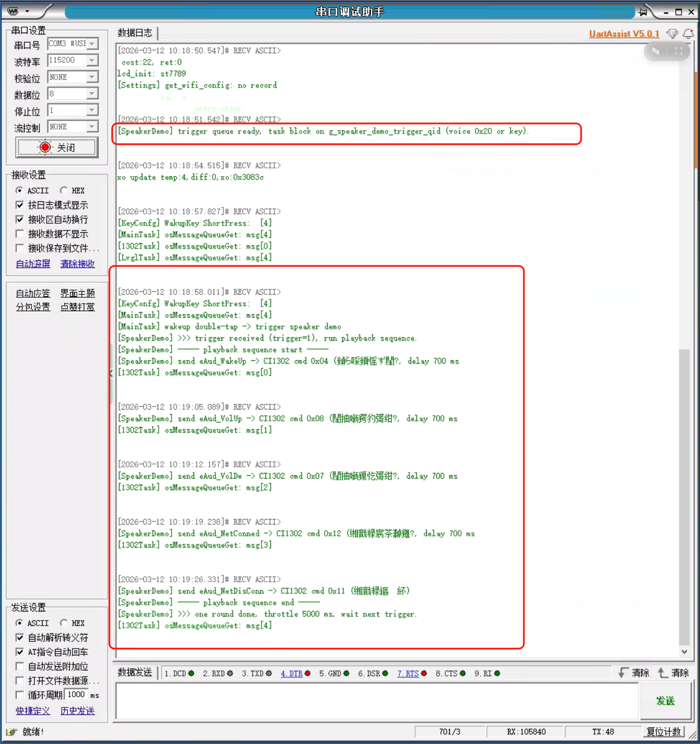Click the TXD signal indicator

tap(269, 673)
